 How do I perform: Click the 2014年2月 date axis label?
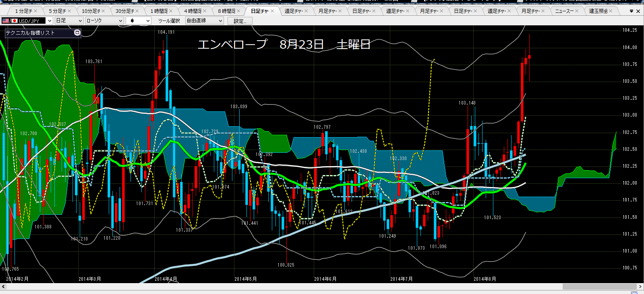(x=17, y=279)
